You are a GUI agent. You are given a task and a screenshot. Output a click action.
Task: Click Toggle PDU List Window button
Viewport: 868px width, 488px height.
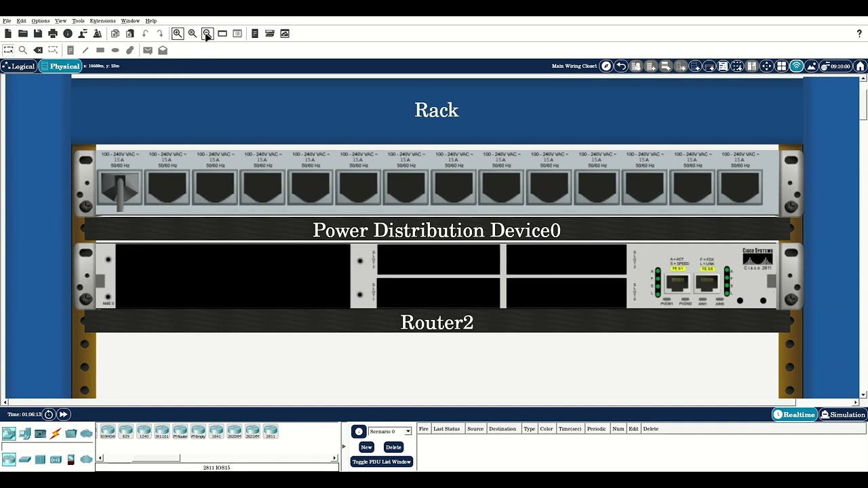(x=381, y=462)
